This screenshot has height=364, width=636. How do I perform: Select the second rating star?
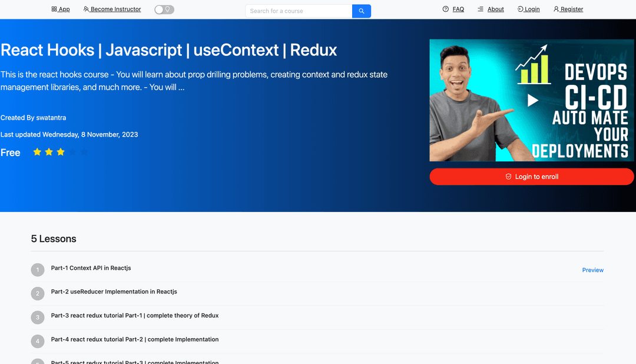49,152
